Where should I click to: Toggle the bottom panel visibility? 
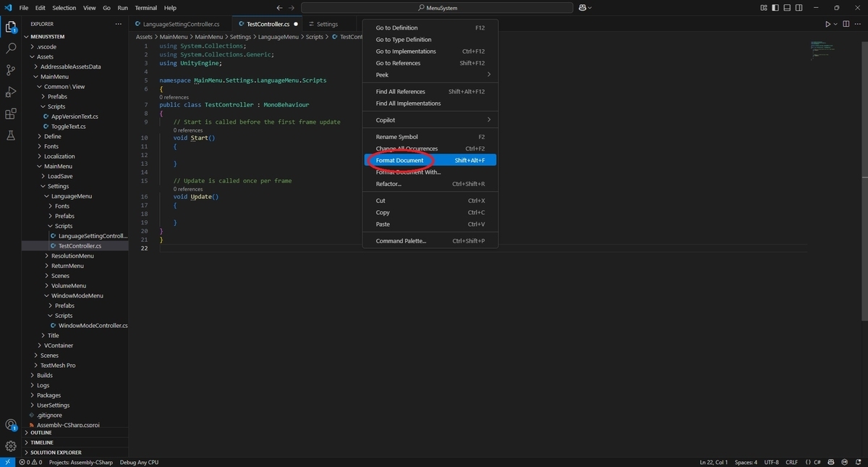[x=786, y=7]
